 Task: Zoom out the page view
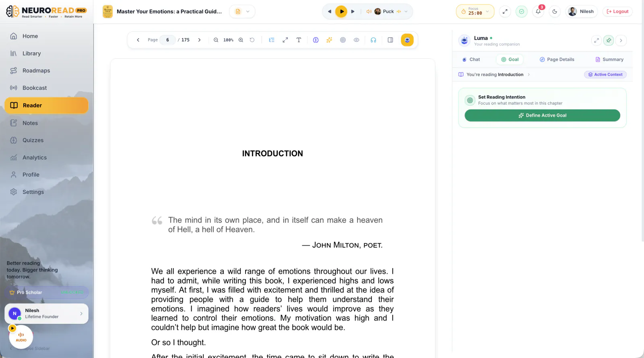click(x=216, y=40)
